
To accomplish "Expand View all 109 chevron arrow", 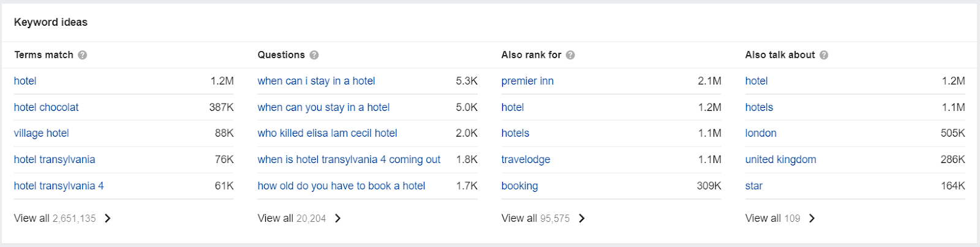I will [x=812, y=218].
